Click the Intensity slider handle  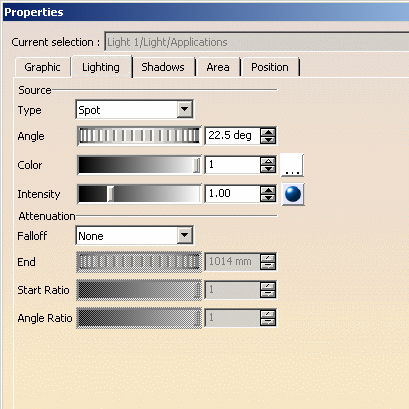[x=111, y=194]
